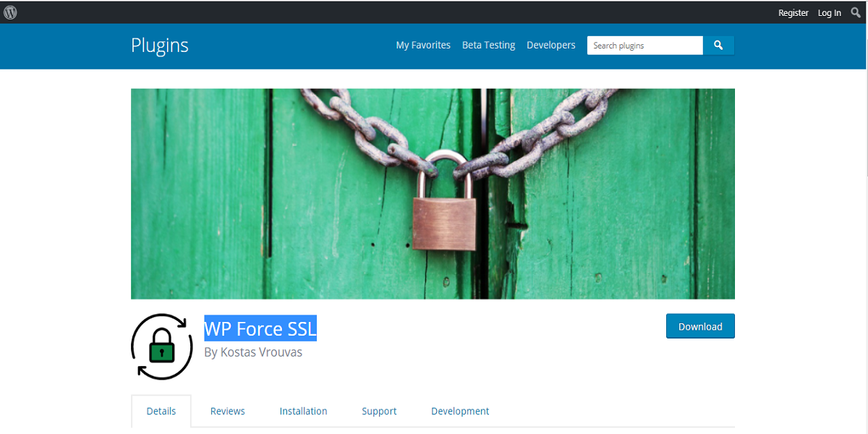Click the green padlock banner image
The width and height of the screenshot is (868, 434).
point(433,194)
